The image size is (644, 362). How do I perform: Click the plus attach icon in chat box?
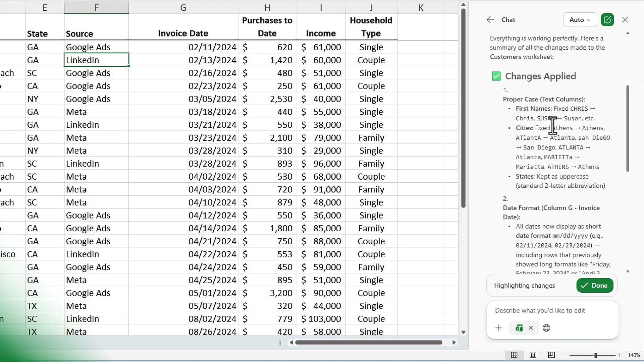pos(499,328)
